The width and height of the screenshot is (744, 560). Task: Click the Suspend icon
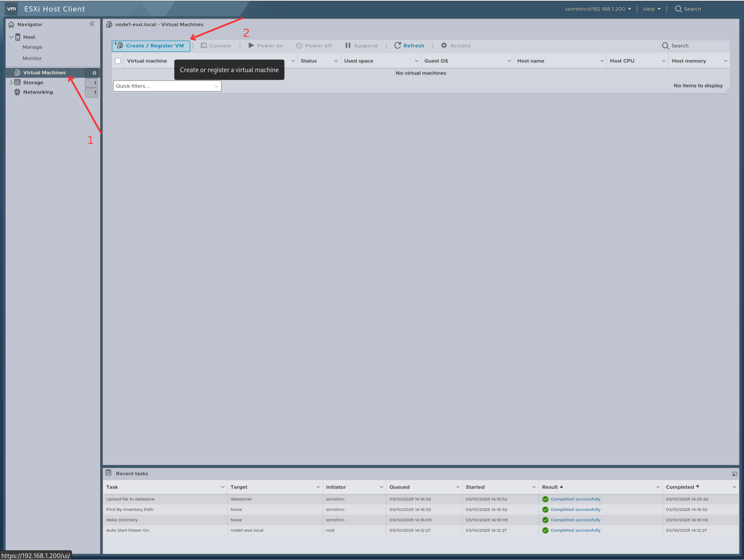(347, 45)
